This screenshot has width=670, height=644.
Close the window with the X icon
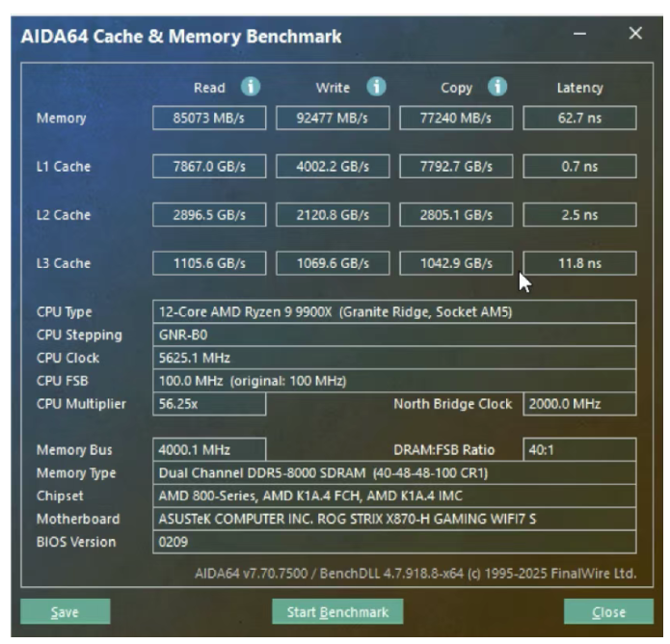tap(635, 34)
